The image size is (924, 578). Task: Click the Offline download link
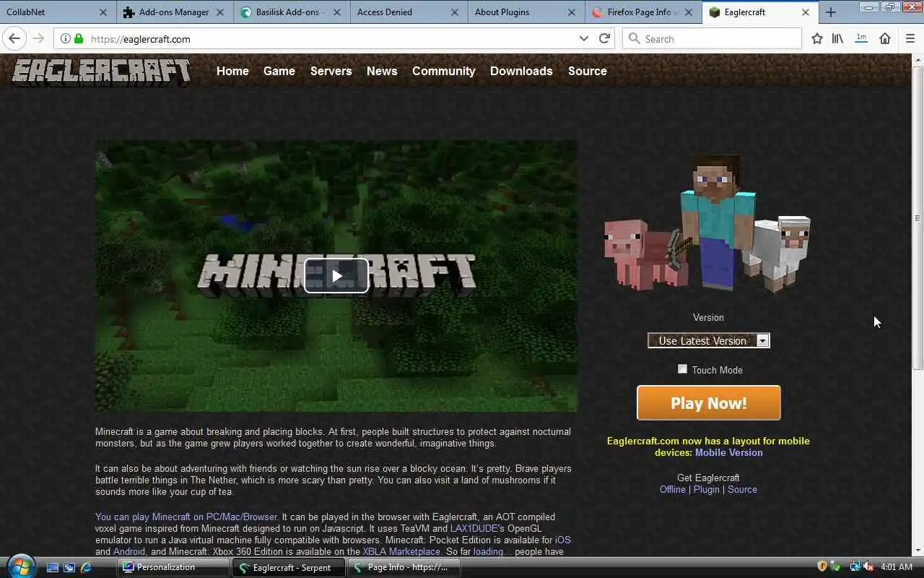(x=673, y=489)
